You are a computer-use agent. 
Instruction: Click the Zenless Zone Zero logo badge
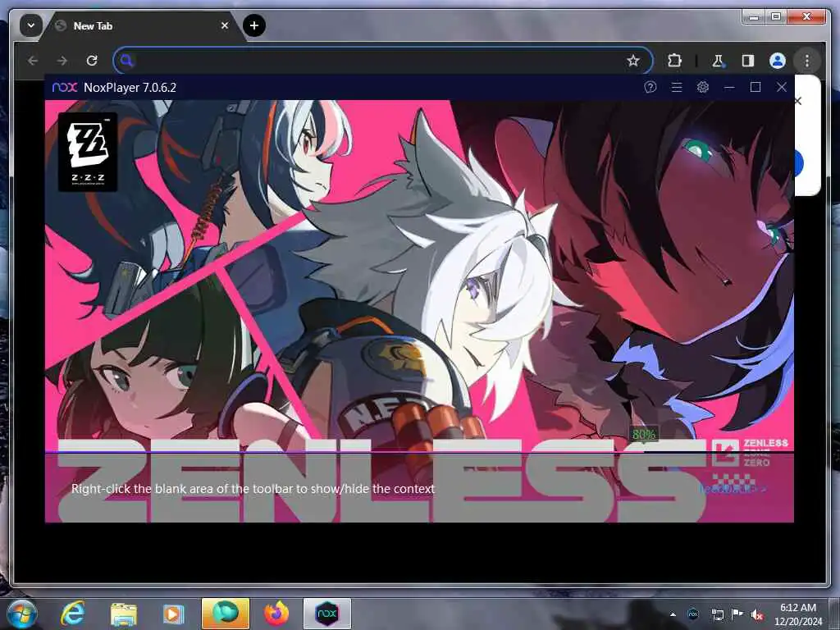click(x=750, y=453)
